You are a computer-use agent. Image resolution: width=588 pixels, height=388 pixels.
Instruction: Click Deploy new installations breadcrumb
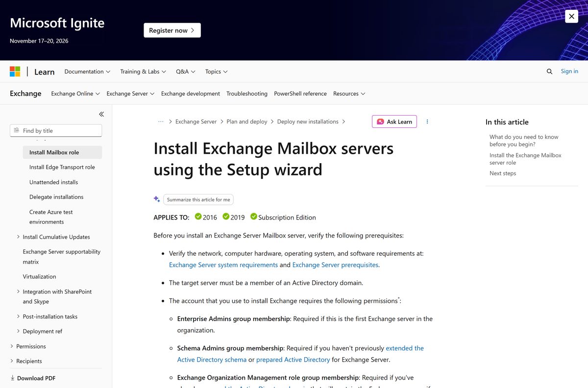pyautogui.click(x=308, y=121)
